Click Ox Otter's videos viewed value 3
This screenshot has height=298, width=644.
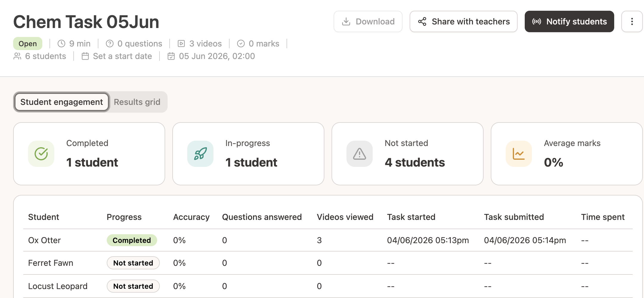pos(319,240)
